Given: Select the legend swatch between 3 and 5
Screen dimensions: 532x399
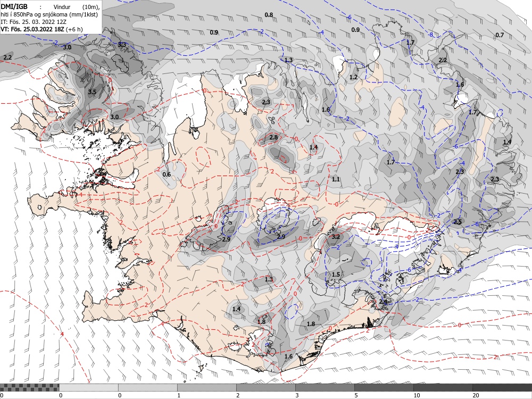Looking at the screenshot, I should 325,387.
